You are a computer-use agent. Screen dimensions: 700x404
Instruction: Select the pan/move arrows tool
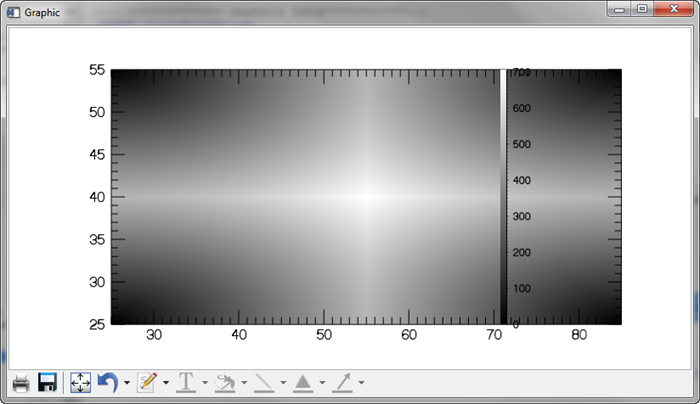pyautogui.click(x=81, y=383)
